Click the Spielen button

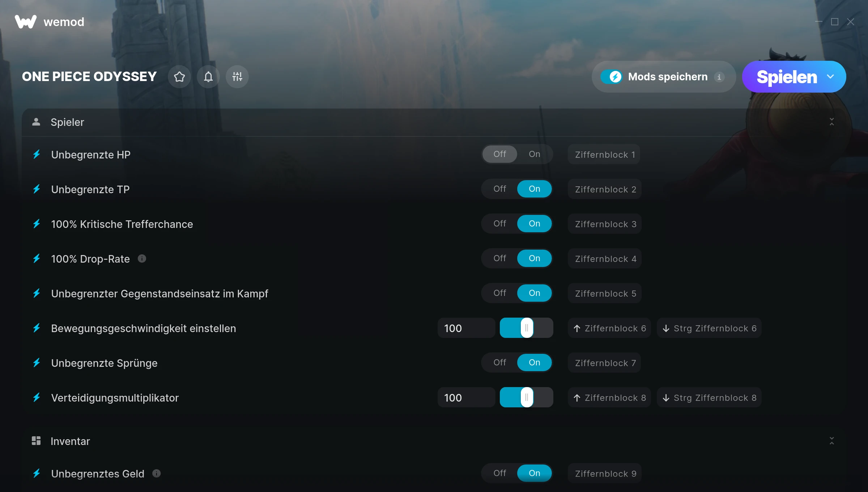(x=786, y=77)
